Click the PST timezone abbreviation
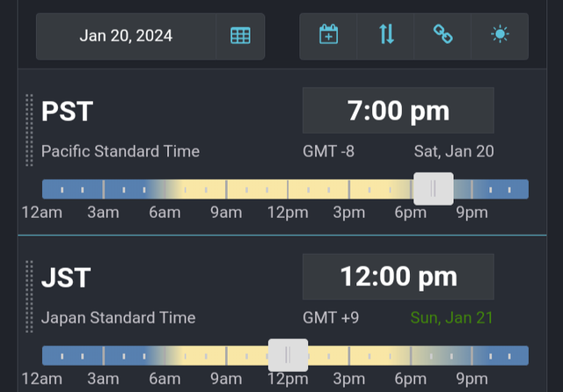Image resolution: width=563 pixels, height=392 pixels. 67,112
